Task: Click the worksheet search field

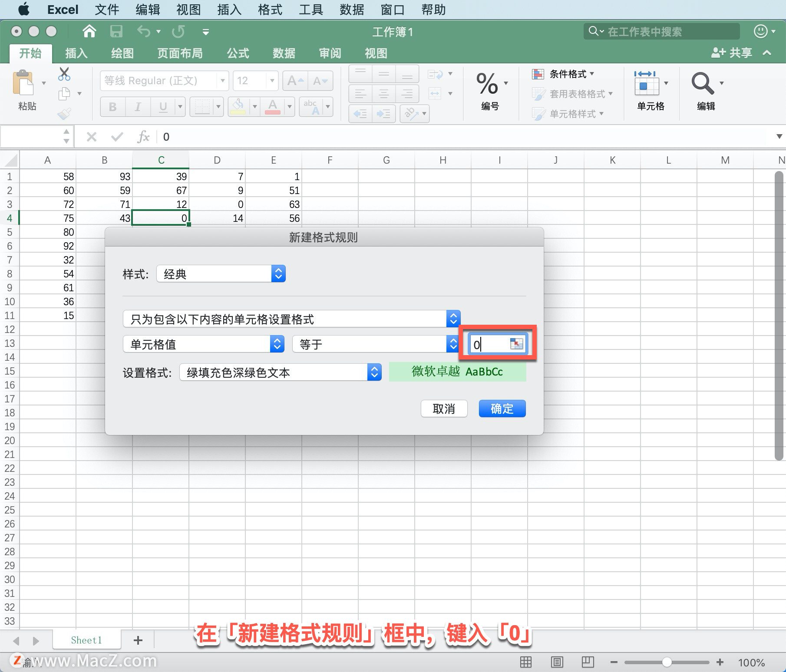Action: tap(661, 31)
